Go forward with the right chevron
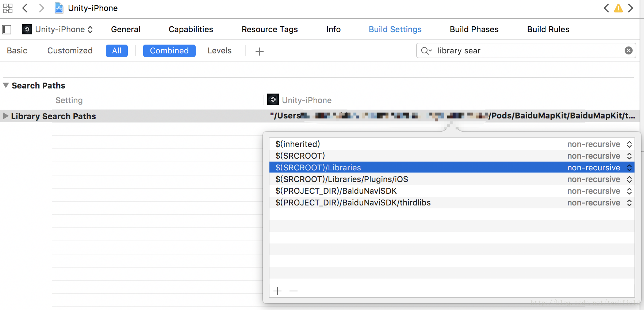644x310 pixels. (42, 8)
